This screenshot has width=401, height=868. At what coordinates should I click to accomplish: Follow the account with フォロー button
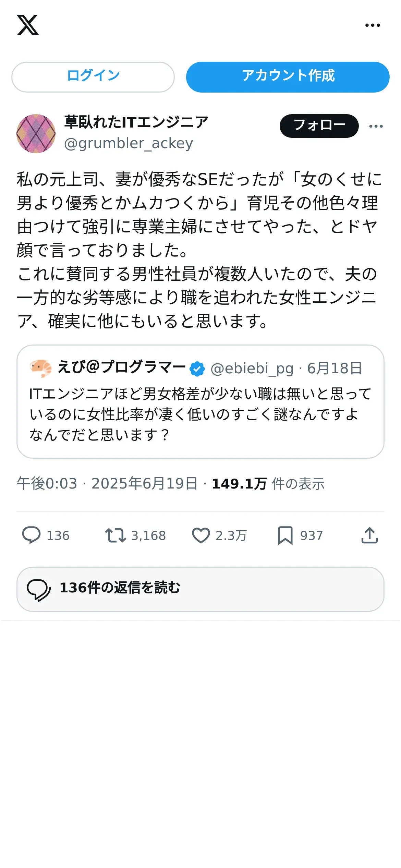[x=319, y=126]
